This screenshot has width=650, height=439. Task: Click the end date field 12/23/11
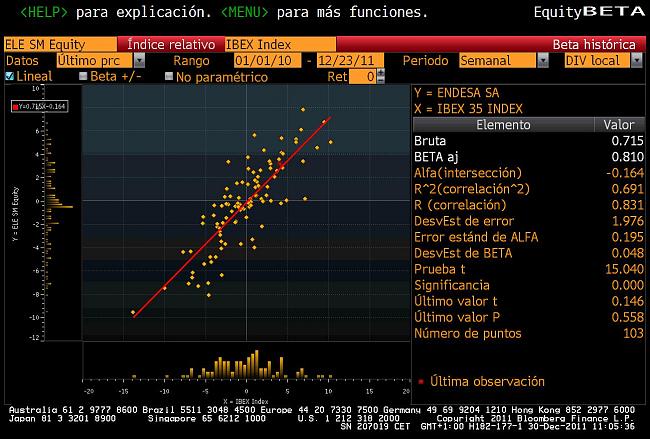click(350, 61)
